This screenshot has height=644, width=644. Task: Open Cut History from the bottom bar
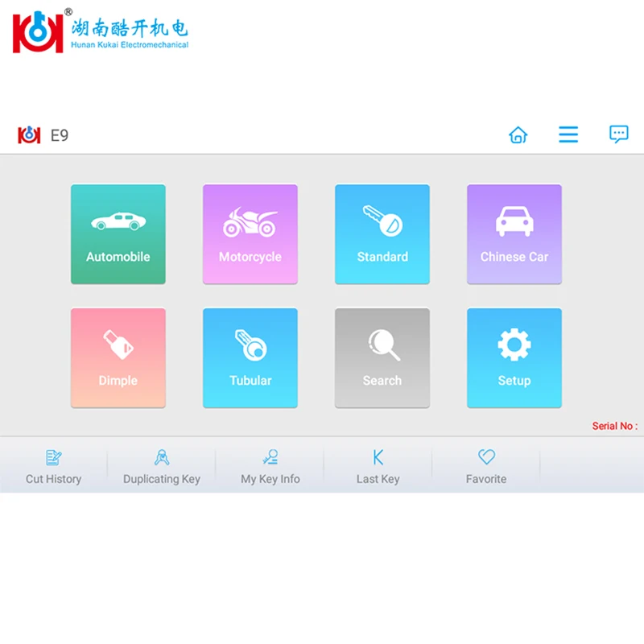[x=53, y=467]
